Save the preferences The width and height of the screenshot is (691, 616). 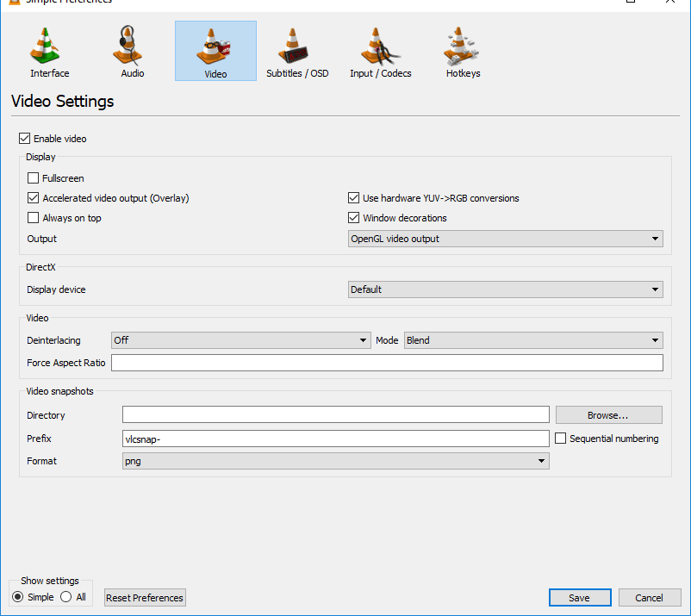click(x=580, y=598)
